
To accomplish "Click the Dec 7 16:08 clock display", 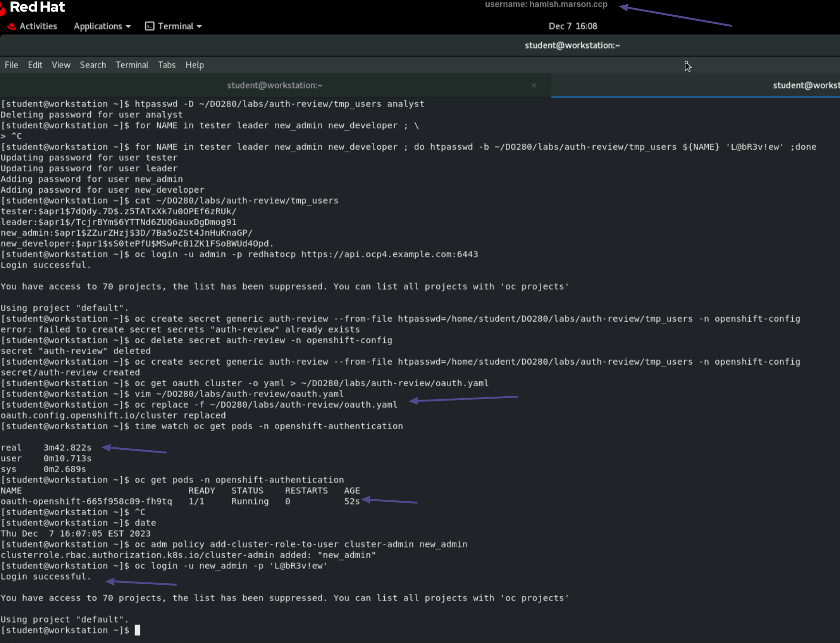I will coord(573,26).
